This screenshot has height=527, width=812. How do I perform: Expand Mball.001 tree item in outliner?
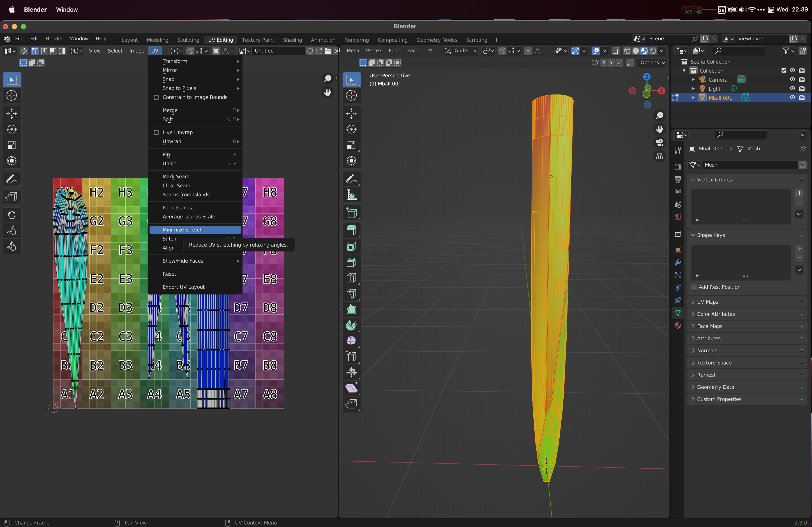click(693, 98)
